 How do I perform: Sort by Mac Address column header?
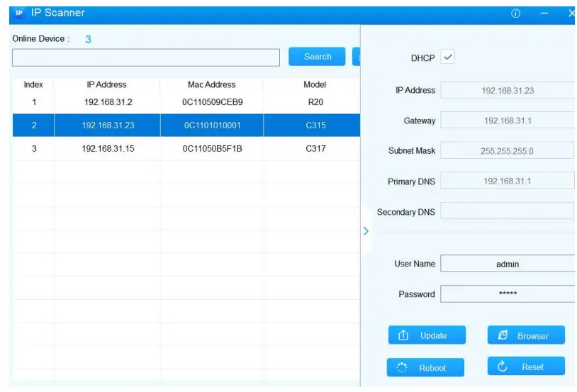[212, 84]
